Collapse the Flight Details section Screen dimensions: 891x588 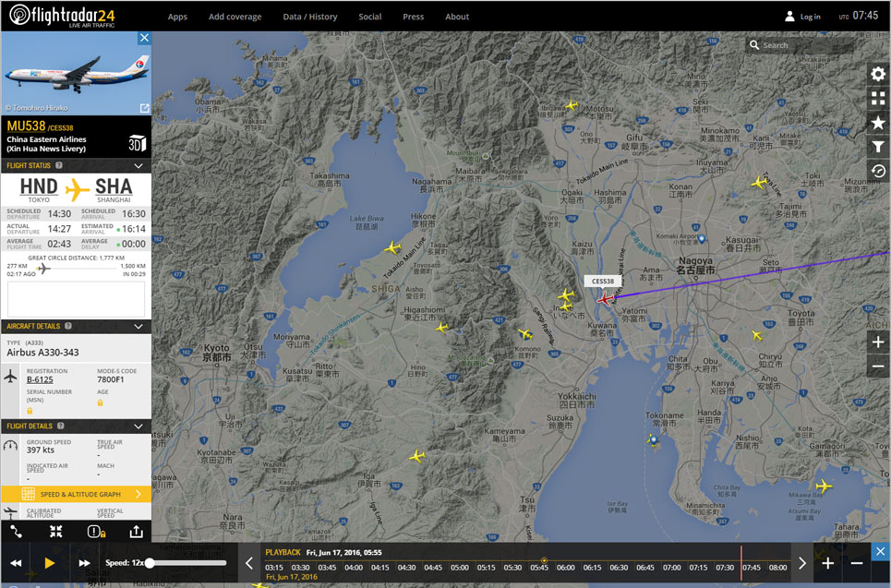pos(138,426)
